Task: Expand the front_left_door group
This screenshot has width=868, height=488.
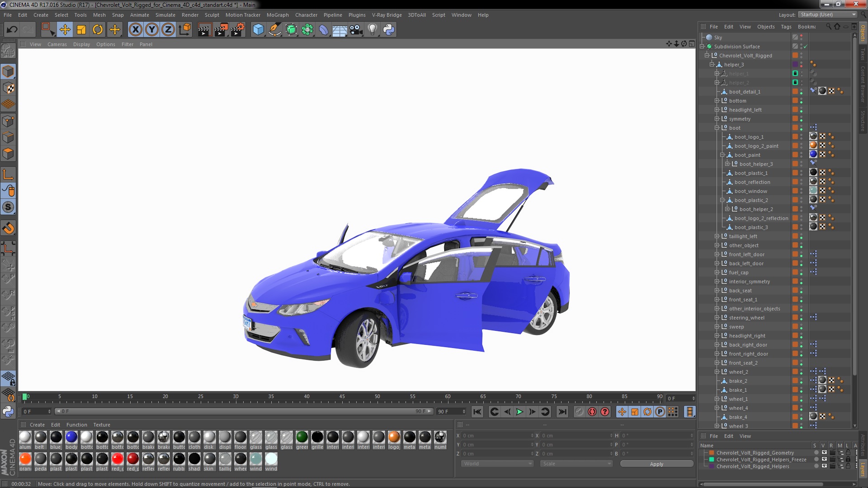Action: [x=717, y=254]
